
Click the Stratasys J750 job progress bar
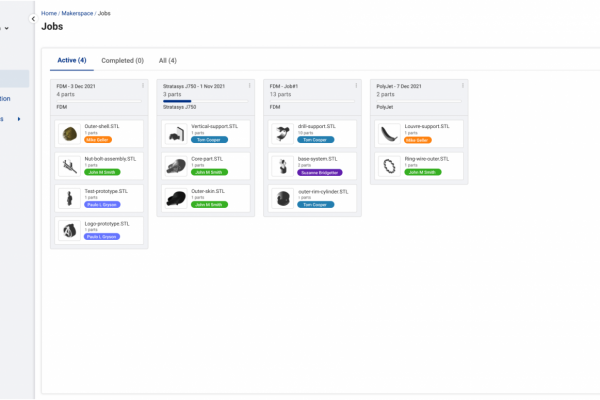(x=177, y=101)
